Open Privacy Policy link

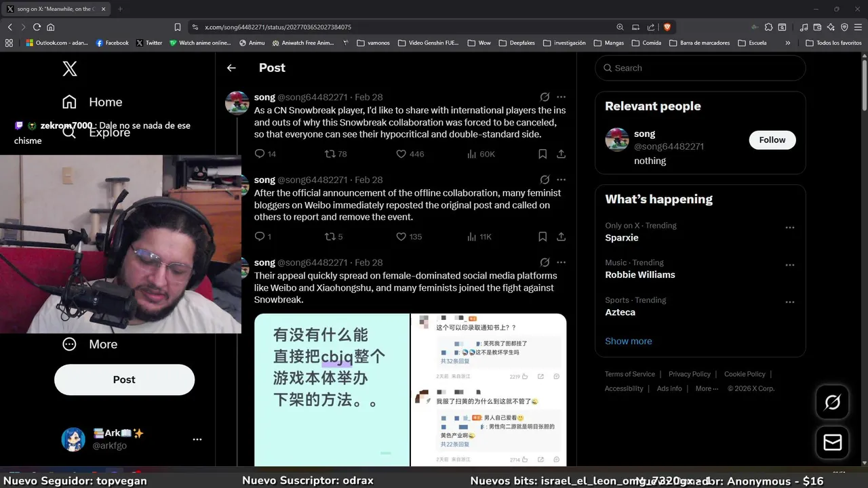coord(690,374)
